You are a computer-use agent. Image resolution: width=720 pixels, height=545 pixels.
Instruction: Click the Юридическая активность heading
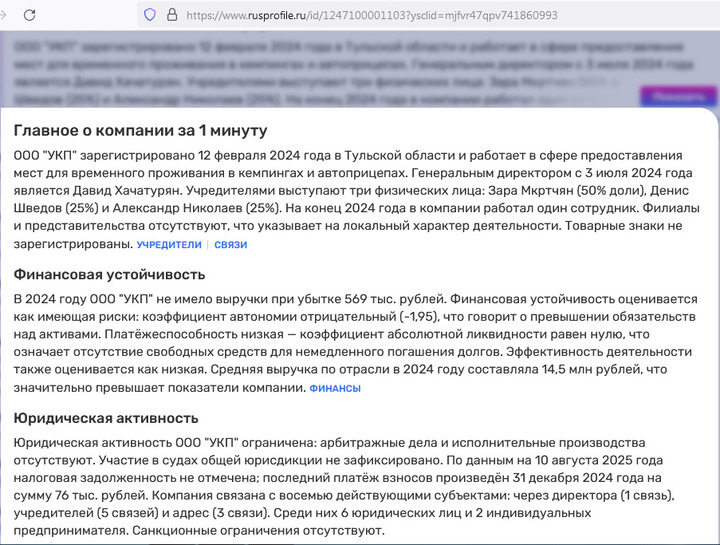(106, 418)
